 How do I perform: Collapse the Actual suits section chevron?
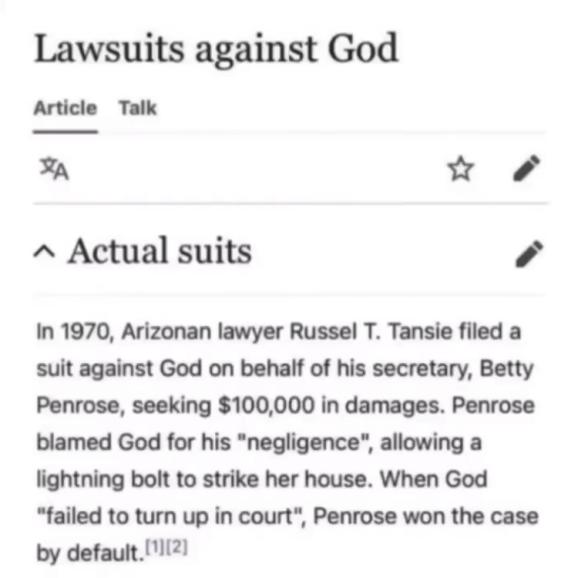45,252
